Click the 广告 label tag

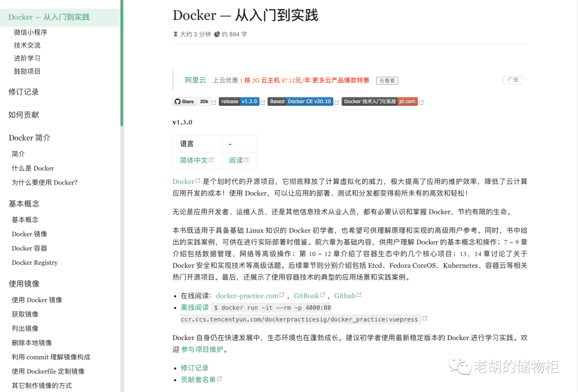pyautogui.click(x=513, y=80)
